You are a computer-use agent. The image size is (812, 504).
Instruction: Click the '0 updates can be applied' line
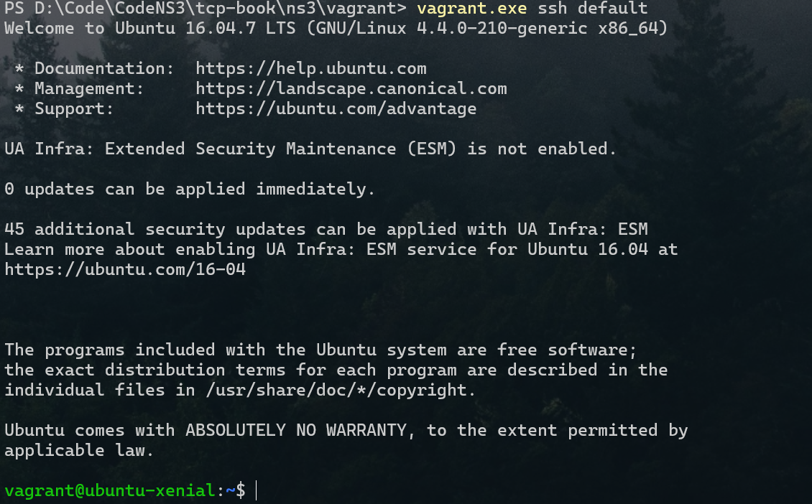tap(190, 190)
